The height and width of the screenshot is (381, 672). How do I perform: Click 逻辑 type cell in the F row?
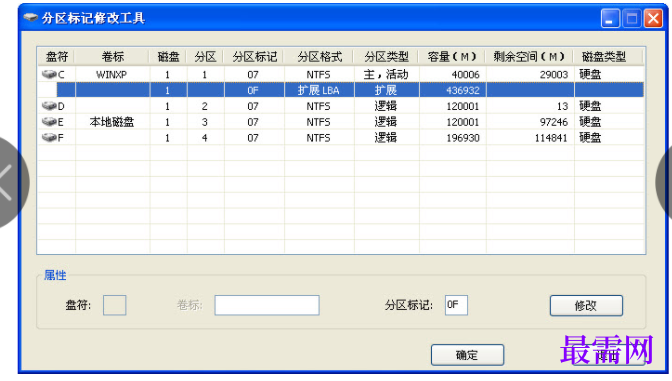click(386, 138)
